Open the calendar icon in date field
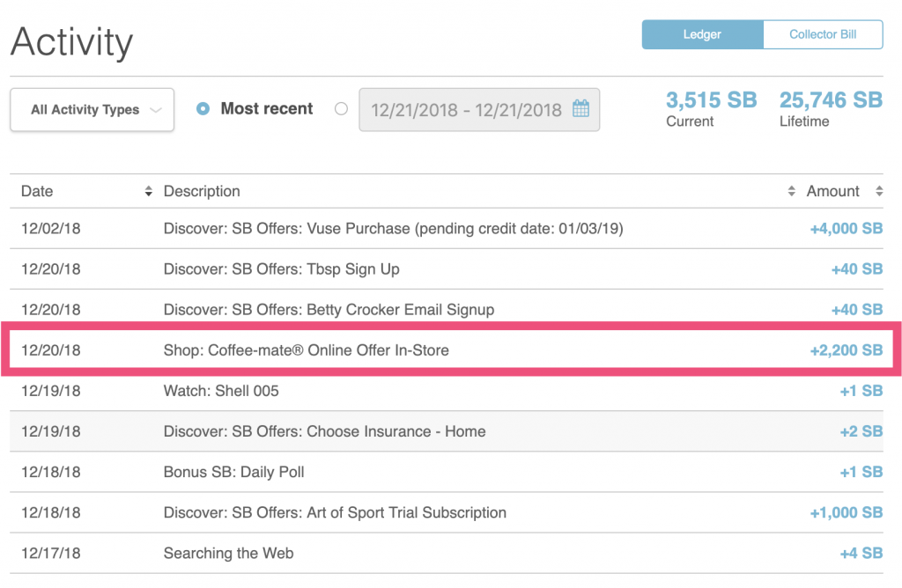Screen dimensions: 902x588 (x=580, y=109)
